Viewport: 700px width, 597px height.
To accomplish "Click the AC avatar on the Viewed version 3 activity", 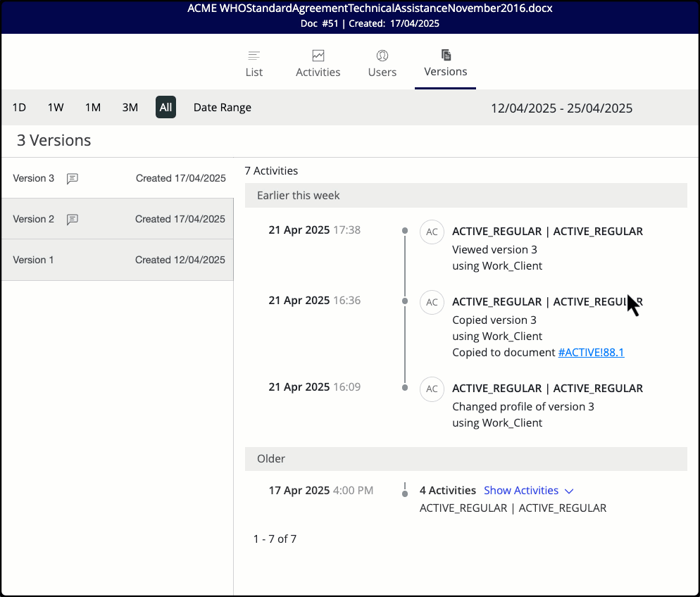I will click(432, 232).
